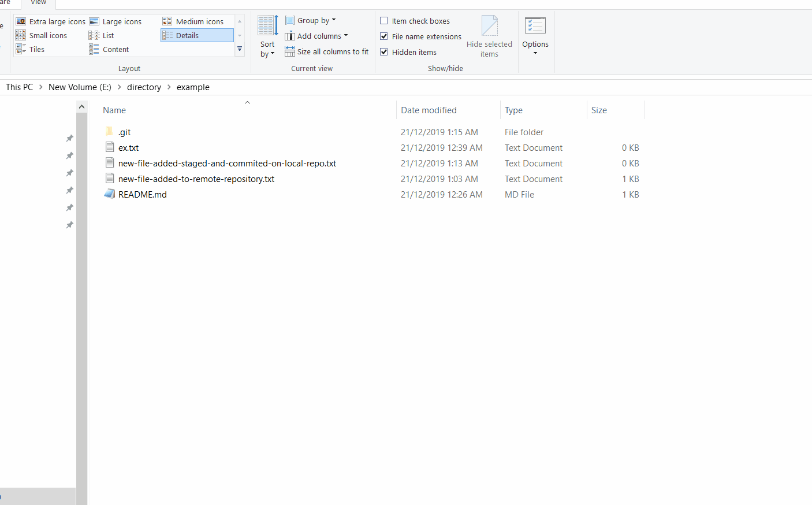Select Small icons layout
Screen dimensions: 812x505
(x=42, y=35)
